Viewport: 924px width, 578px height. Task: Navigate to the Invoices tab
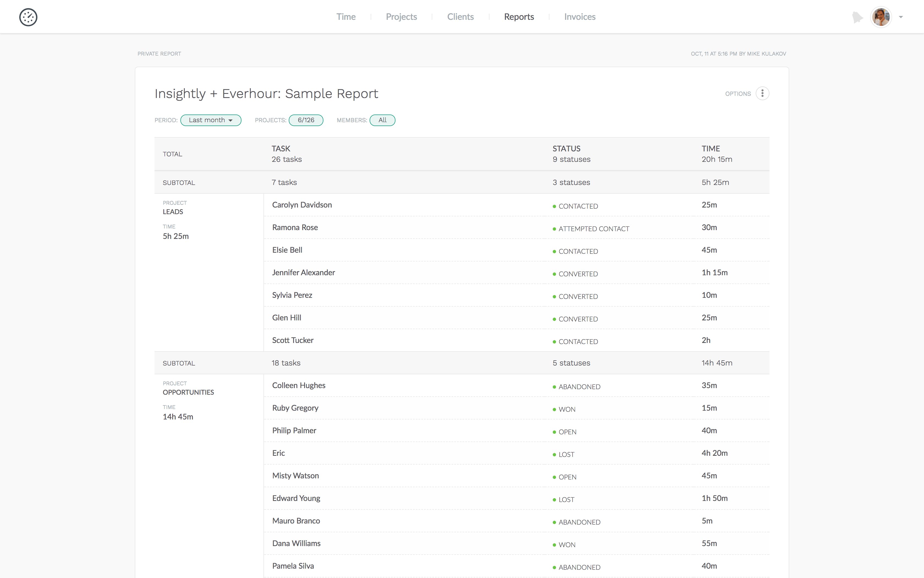click(580, 17)
